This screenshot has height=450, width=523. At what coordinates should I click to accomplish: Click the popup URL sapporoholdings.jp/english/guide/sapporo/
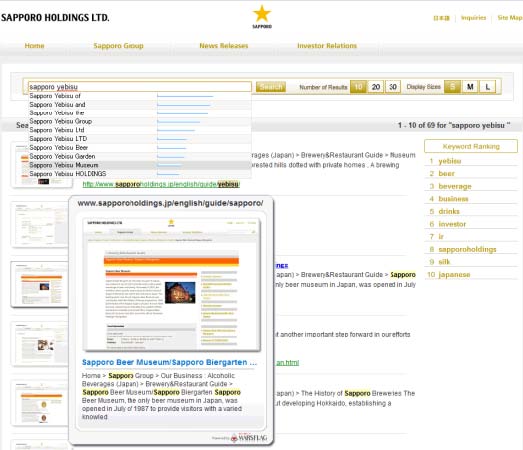pos(170,203)
